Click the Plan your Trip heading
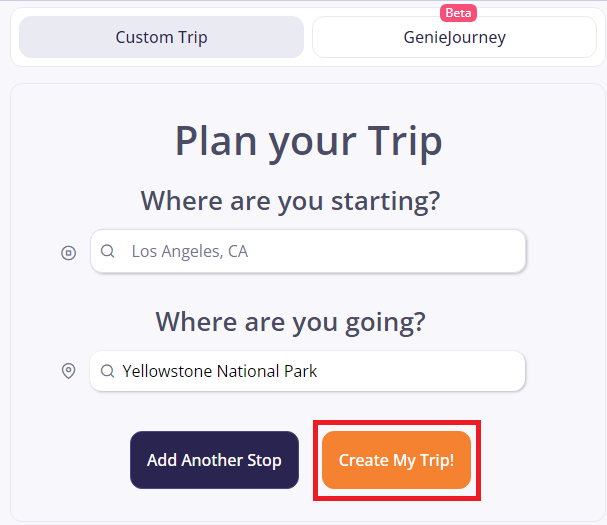 308,141
